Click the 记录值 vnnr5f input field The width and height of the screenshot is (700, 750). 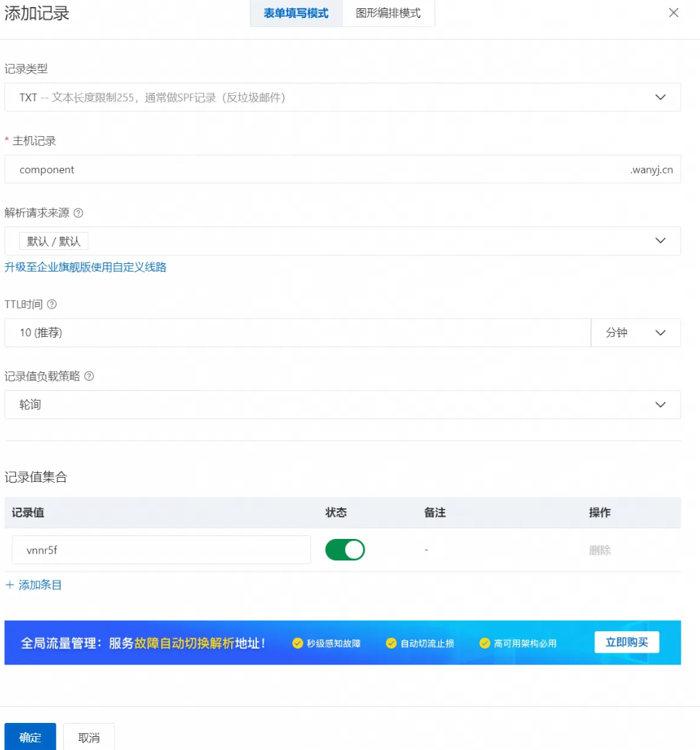click(x=161, y=550)
